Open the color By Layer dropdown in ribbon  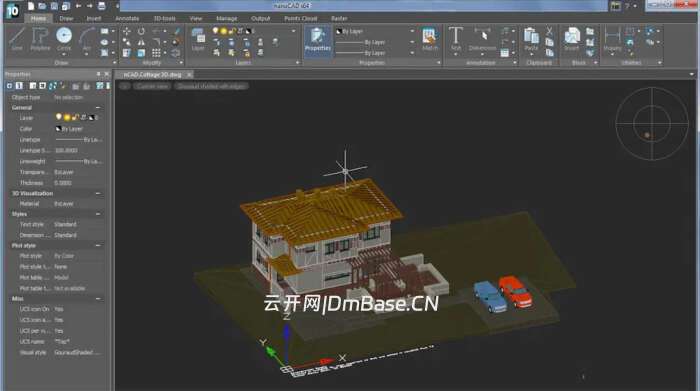coord(412,31)
